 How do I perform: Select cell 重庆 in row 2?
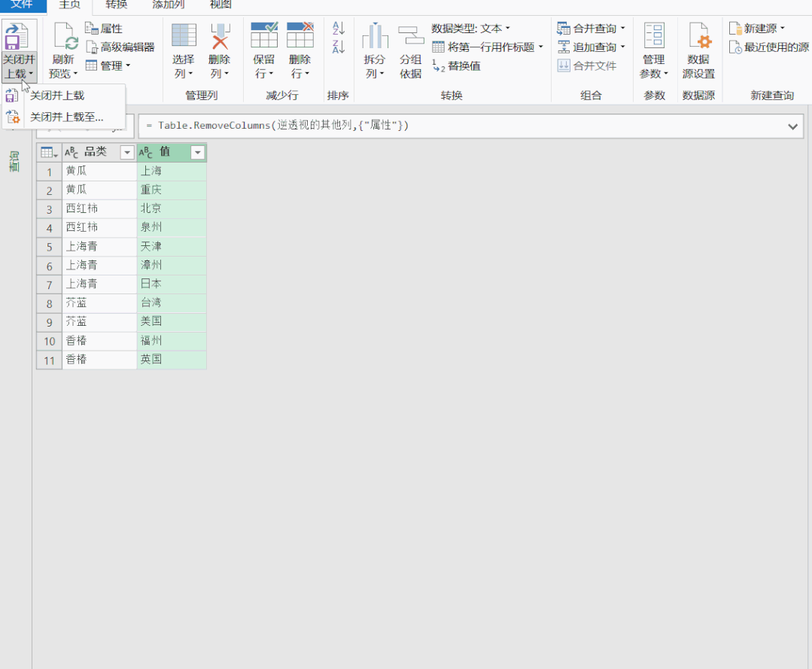(x=172, y=190)
